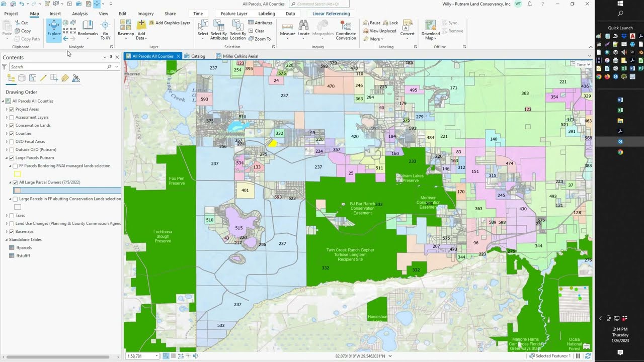Open the Imagery ribbon tab
The image size is (644, 362).
click(x=145, y=14)
